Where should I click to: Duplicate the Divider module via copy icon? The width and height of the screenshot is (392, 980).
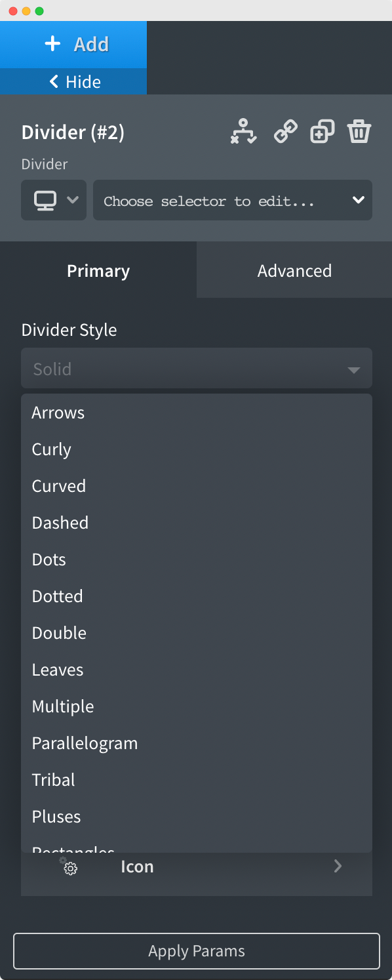pos(322,131)
